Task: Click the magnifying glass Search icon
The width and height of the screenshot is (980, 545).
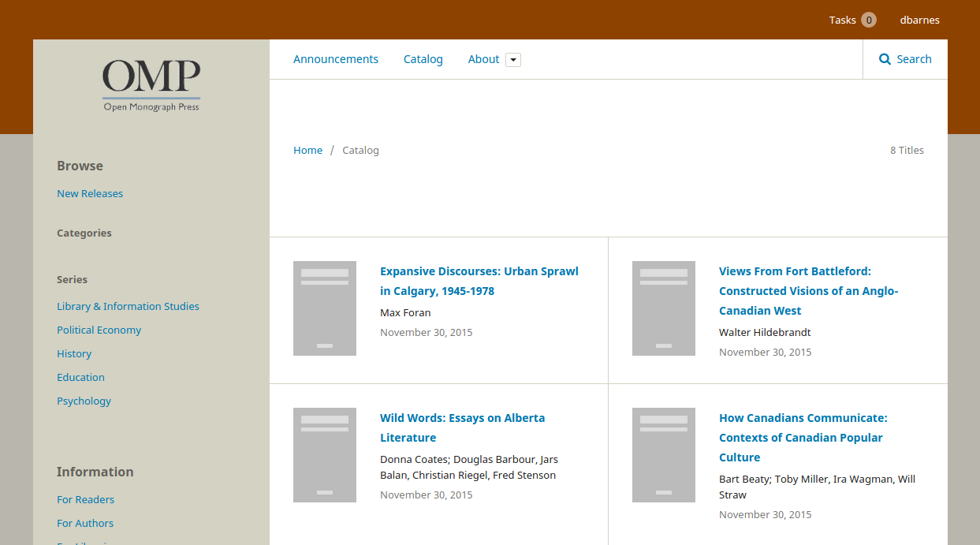Action: [x=885, y=59]
